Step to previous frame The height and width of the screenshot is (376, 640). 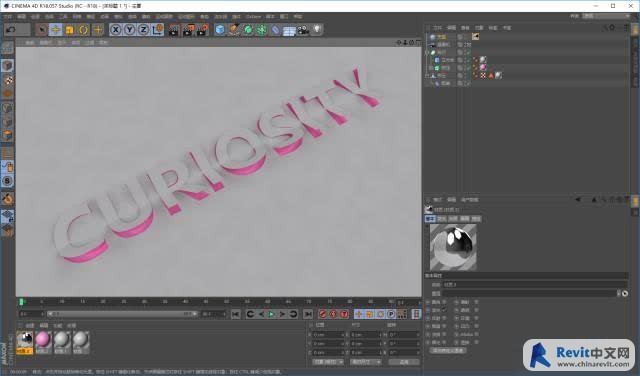[261, 314]
